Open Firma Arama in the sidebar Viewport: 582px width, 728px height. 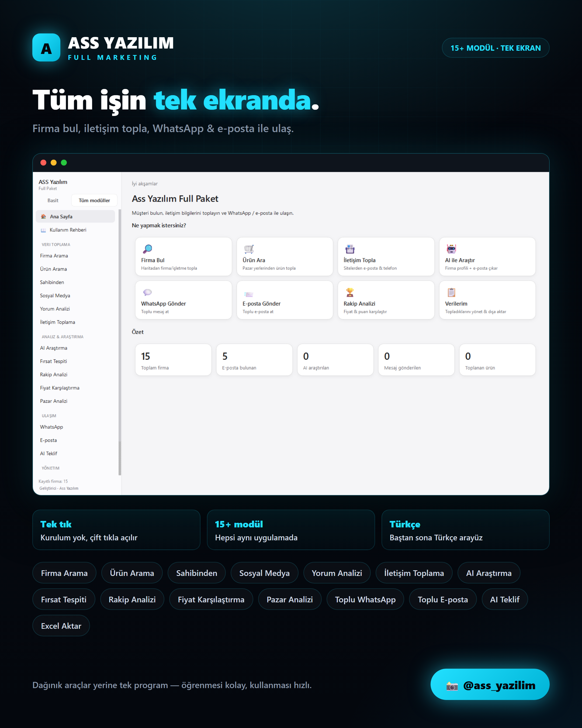(54, 256)
